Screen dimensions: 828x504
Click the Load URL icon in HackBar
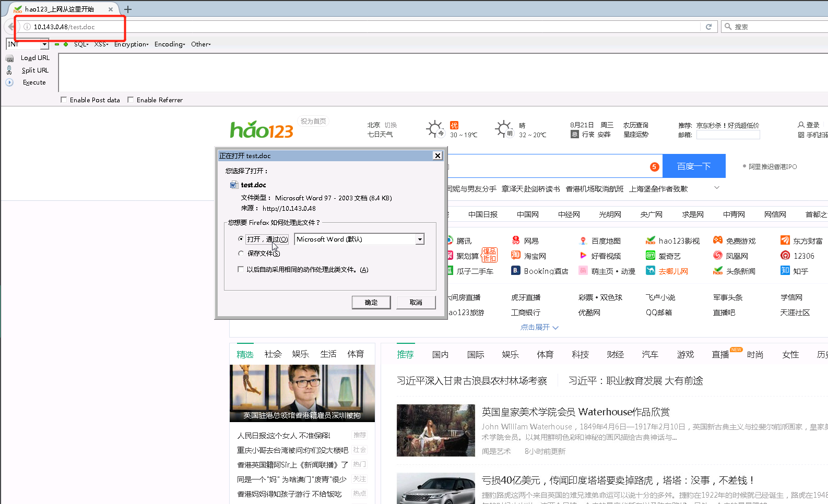(9, 58)
